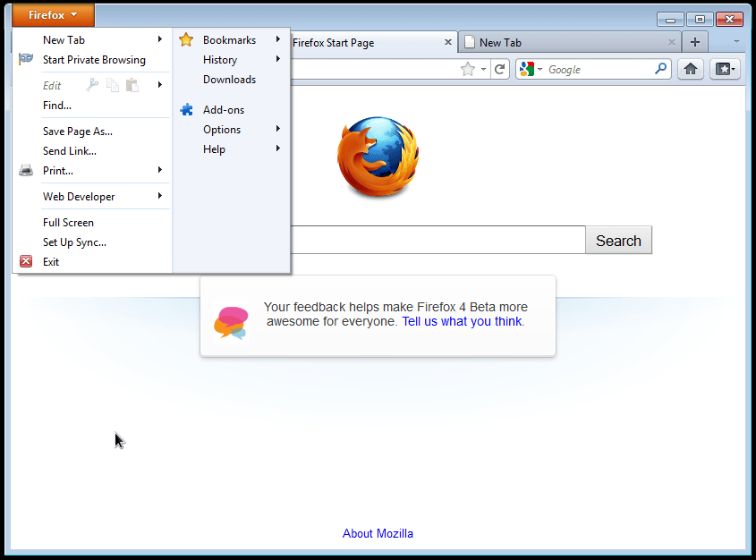Expand the New Tab submenu arrow
The image size is (756, 560).
point(159,39)
